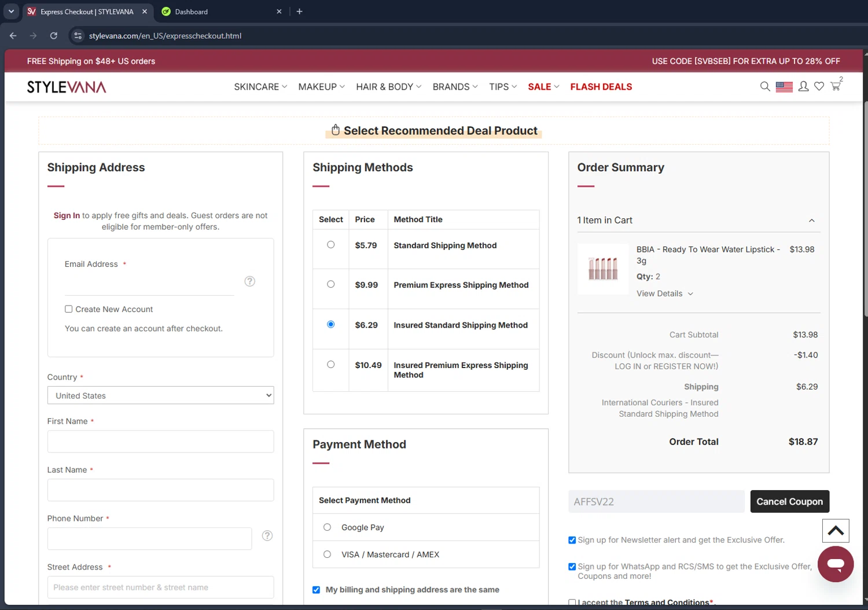Viewport: 868px width, 610px height.
Task: Uncheck the Newsletter alert signup checkbox
Action: (572, 540)
